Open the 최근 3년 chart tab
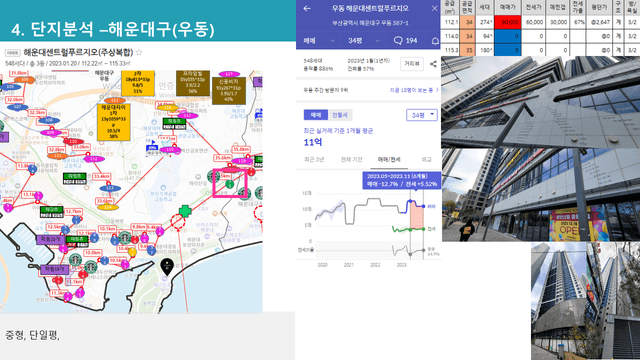The image size is (640, 360). 314,160
